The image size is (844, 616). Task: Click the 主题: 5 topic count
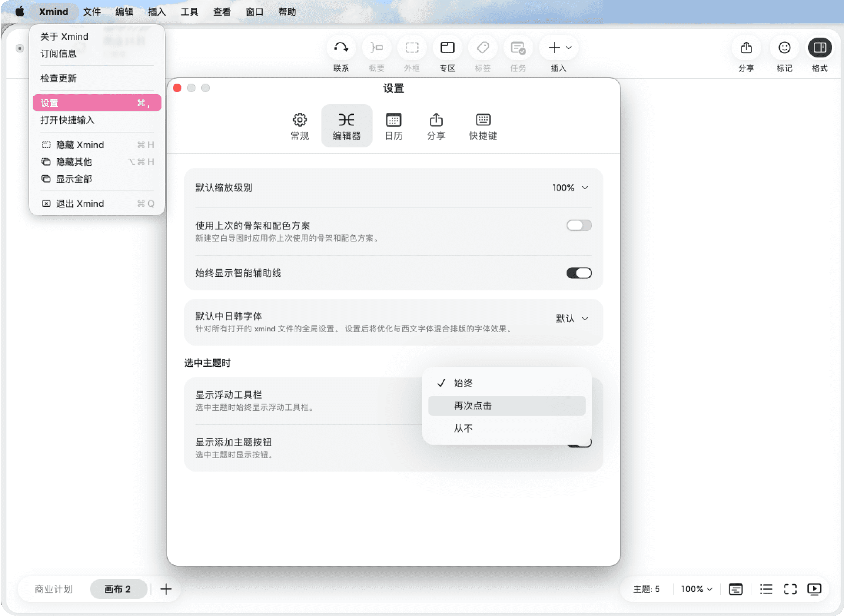pos(646,589)
